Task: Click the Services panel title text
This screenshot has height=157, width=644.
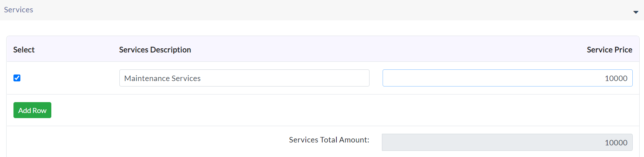Action: (x=19, y=10)
